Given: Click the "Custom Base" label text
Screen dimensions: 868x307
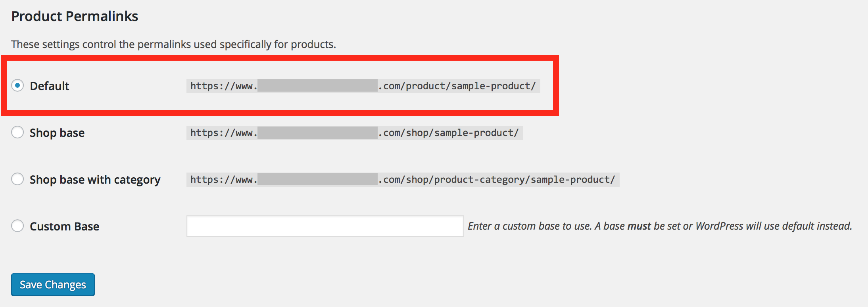Looking at the screenshot, I should pos(65,226).
